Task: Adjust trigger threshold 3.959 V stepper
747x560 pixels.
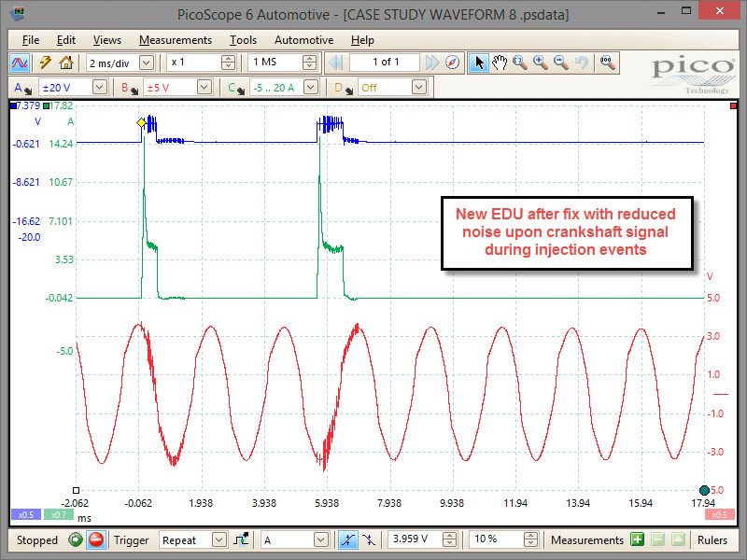Action: click(449, 539)
